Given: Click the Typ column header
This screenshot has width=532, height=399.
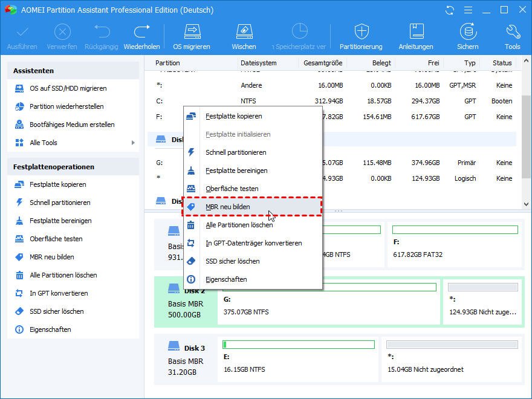Looking at the screenshot, I should tap(470, 63).
